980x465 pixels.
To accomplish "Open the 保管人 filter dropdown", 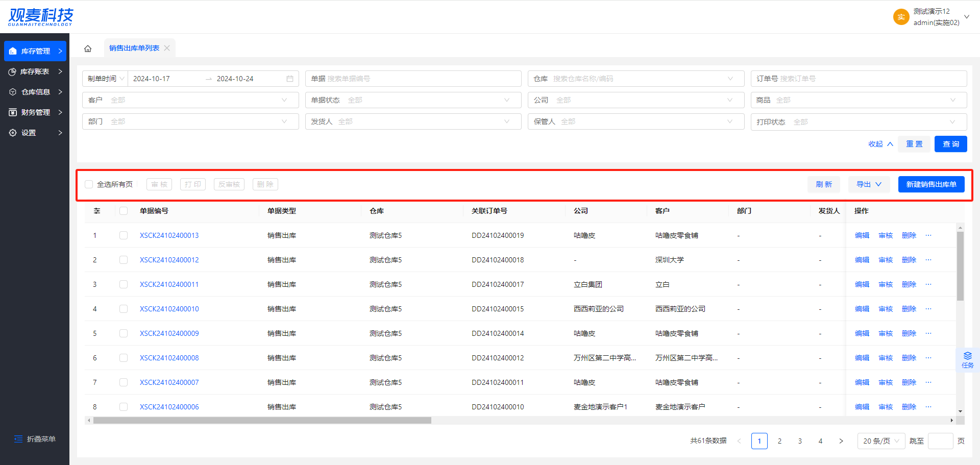I will [636, 121].
